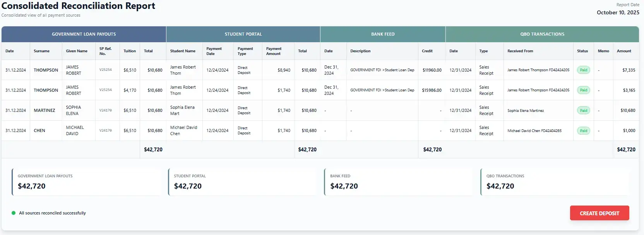Image resolution: width=644 pixels, height=235 pixels.
Task: Open the Government Loan Payouts summary card
Action: [x=86, y=182]
